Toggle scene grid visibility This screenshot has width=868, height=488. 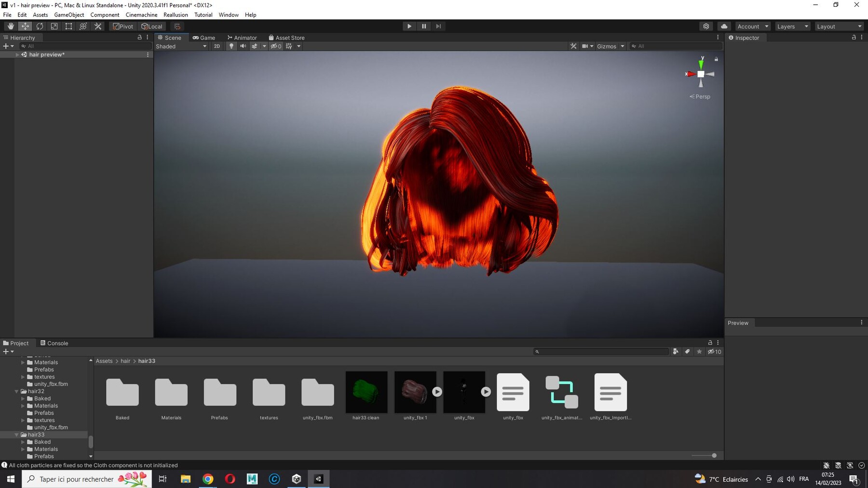click(x=289, y=46)
